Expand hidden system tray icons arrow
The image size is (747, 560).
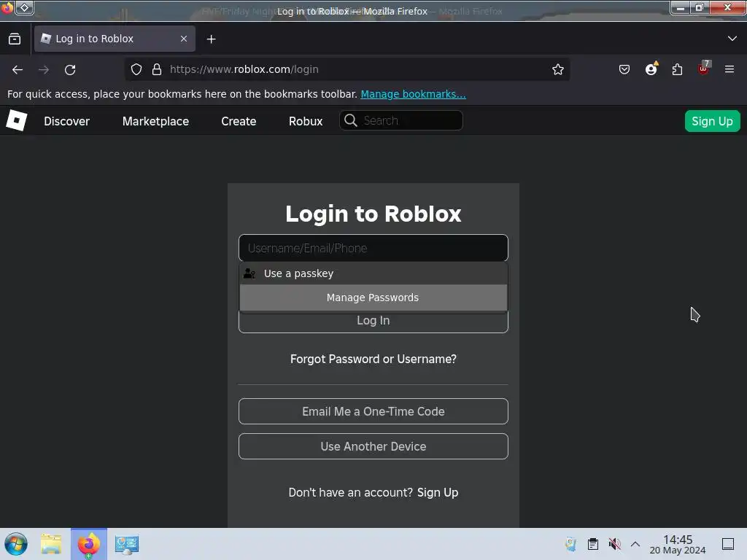635,544
